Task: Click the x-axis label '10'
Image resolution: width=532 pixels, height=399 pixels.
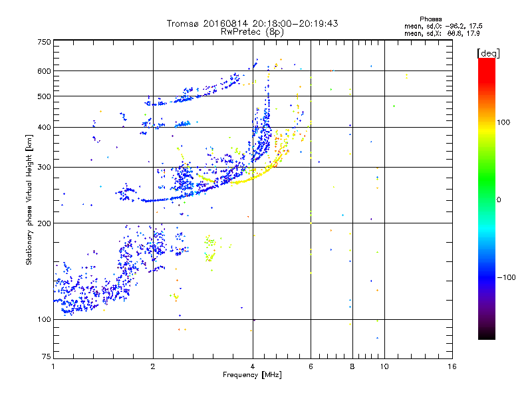Action: [x=384, y=366]
